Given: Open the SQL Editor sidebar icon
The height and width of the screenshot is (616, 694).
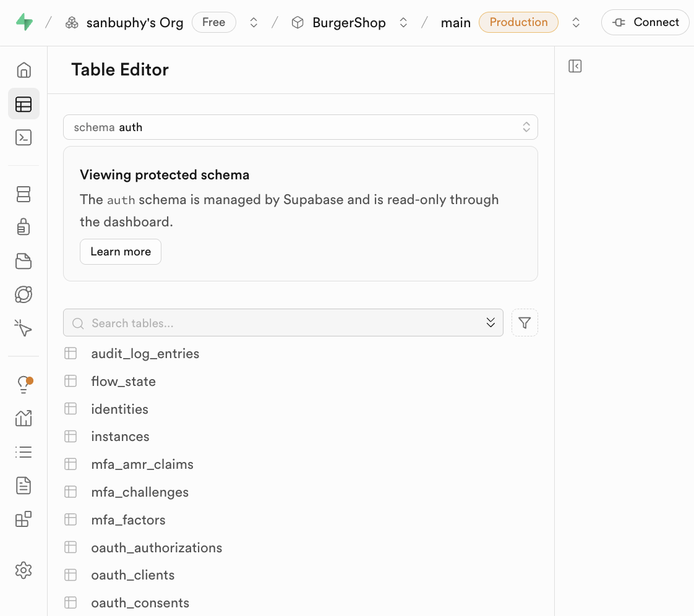Looking at the screenshot, I should tap(24, 137).
